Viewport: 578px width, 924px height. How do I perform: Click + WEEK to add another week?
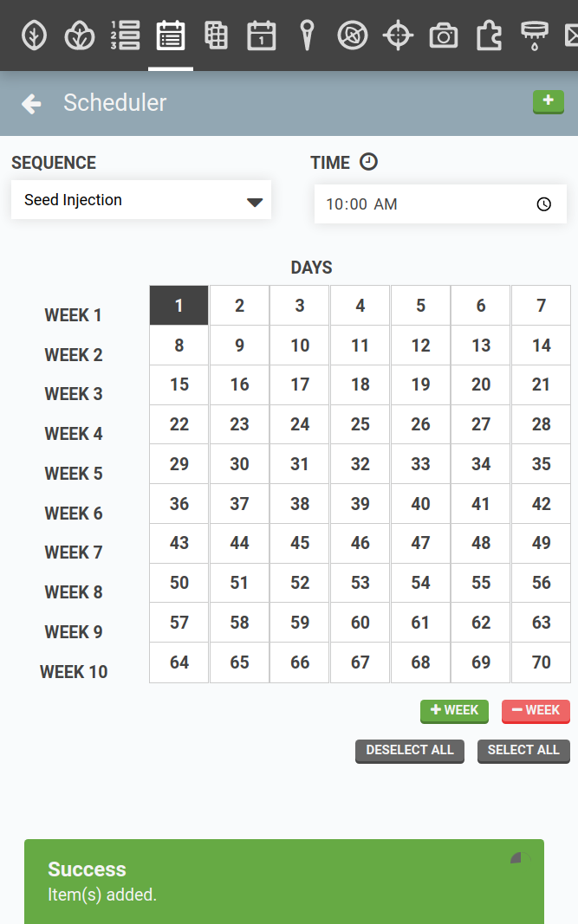tap(454, 710)
